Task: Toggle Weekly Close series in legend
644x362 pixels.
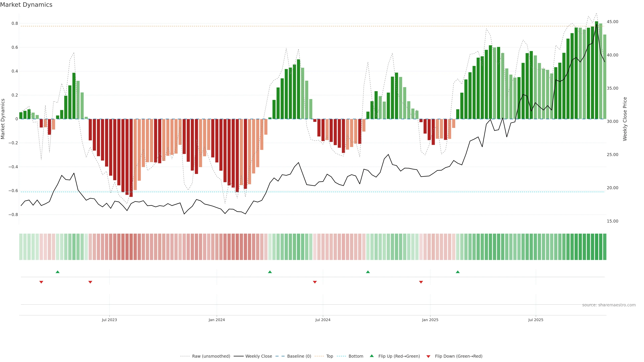Action: click(258, 356)
